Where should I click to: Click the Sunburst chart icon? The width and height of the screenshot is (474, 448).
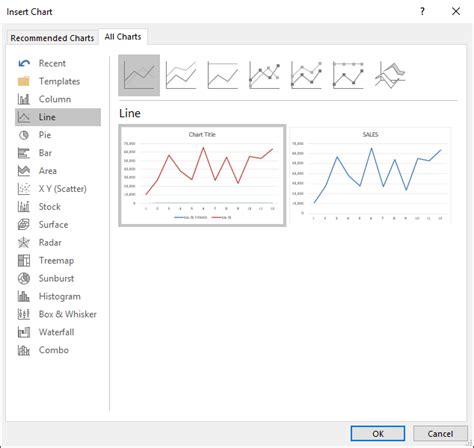click(x=24, y=278)
